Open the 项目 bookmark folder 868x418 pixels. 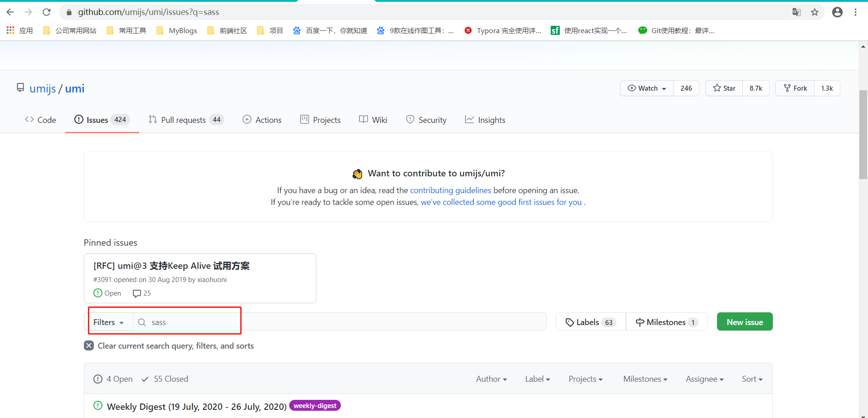(x=270, y=30)
